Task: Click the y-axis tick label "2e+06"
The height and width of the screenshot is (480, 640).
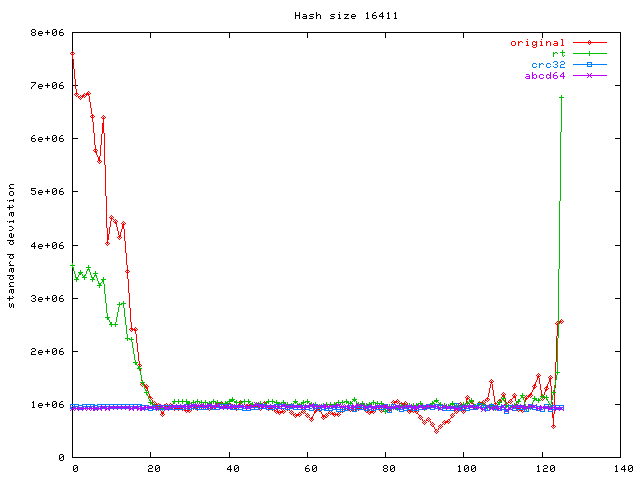Action: click(47, 351)
